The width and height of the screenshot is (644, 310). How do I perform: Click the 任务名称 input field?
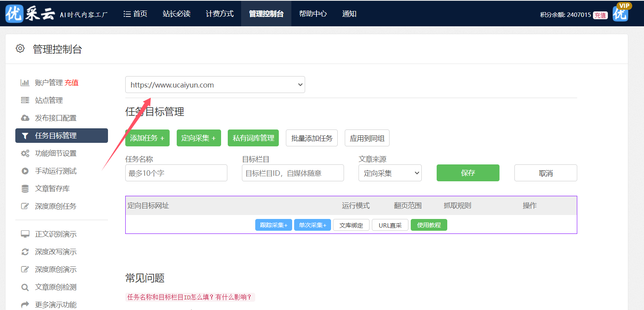176,173
